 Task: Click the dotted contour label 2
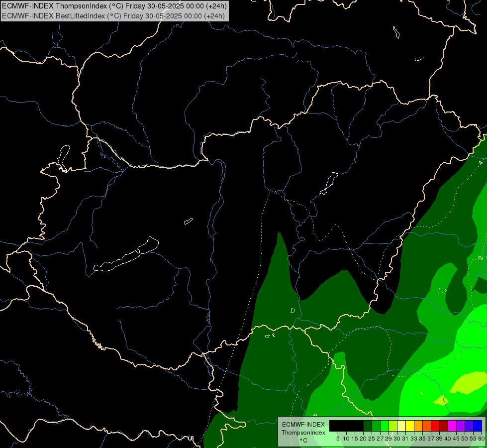481,258
